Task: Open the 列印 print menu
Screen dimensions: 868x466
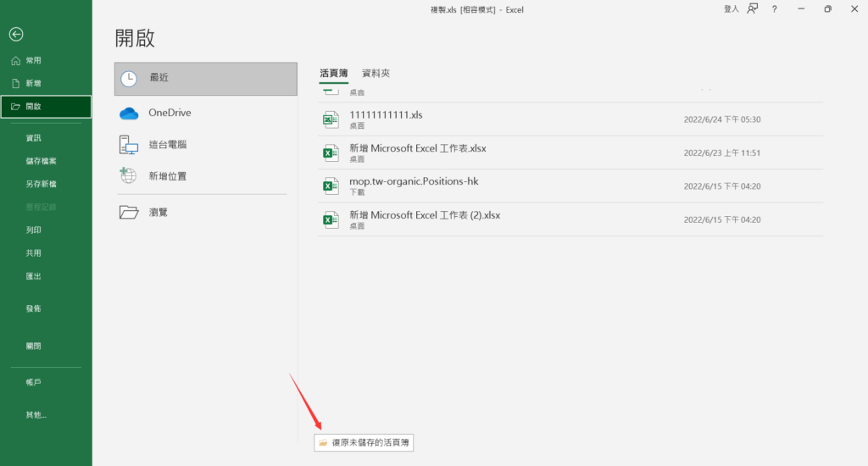Action: click(x=33, y=230)
